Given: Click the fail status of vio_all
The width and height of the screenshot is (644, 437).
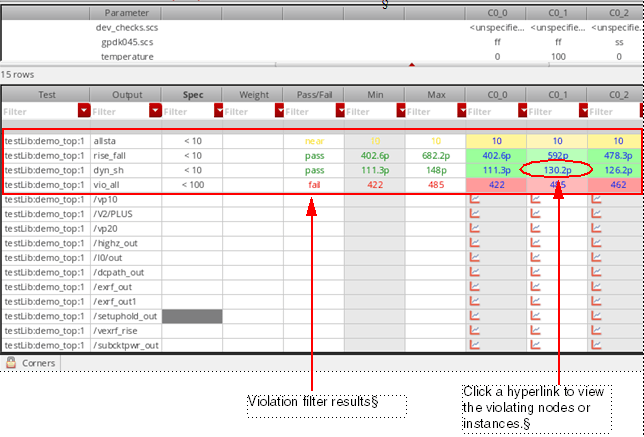Looking at the screenshot, I should [314, 185].
